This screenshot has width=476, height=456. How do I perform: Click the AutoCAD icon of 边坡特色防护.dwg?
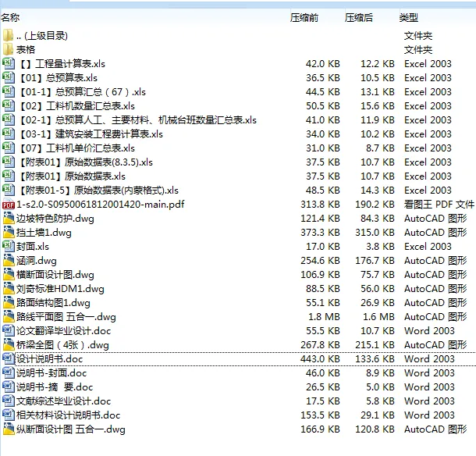9,218
